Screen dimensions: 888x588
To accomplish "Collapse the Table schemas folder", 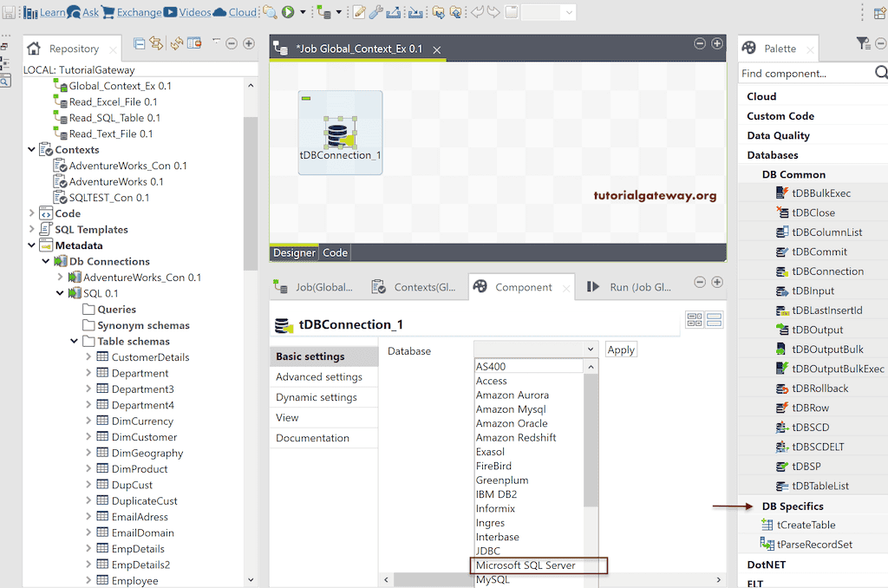I will pyautogui.click(x=74, y=341).
